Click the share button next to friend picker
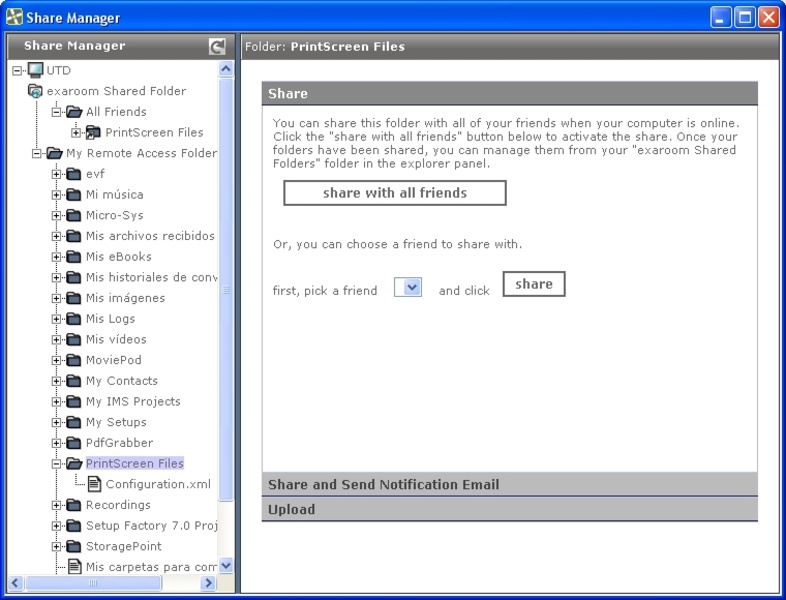This screenshot has width=786, height=600. click(533, 284)
